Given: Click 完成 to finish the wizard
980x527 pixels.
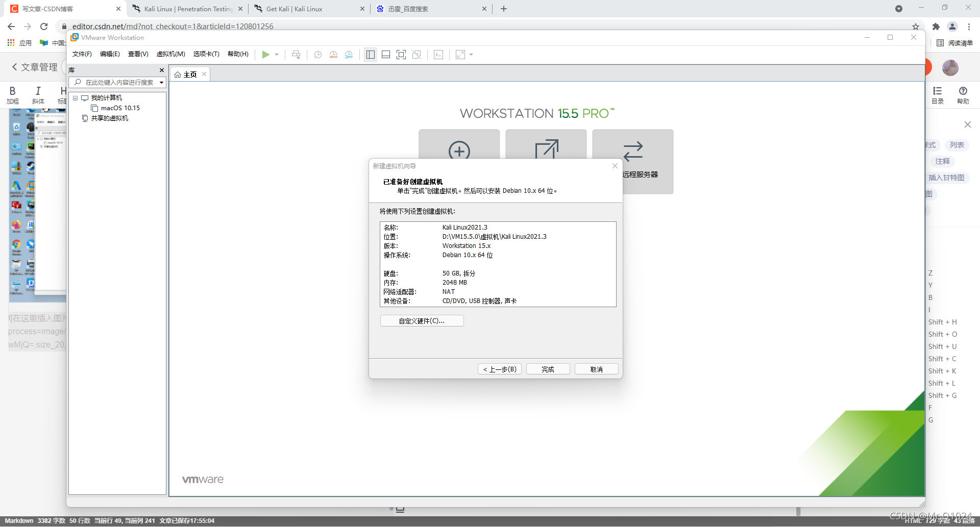Looking at the screenshot, I should tap(548, 369).
